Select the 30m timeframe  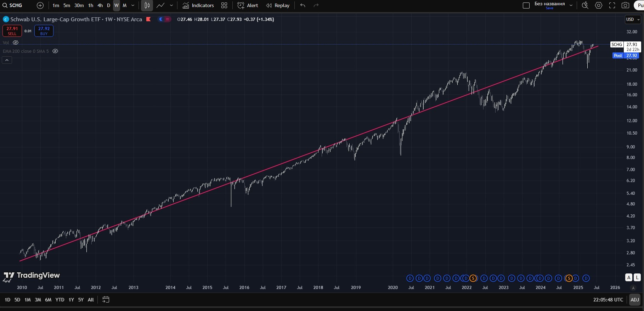point(79,5)
